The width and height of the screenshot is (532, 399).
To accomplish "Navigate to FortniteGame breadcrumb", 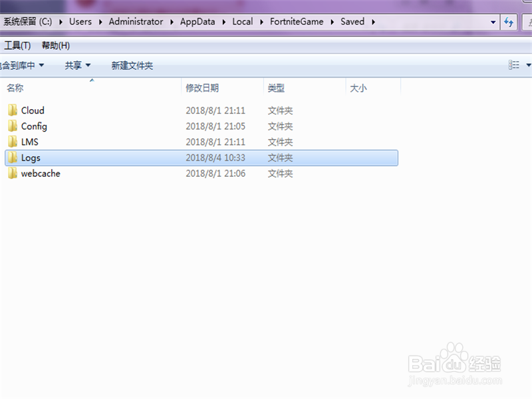I will click(297, 22).
